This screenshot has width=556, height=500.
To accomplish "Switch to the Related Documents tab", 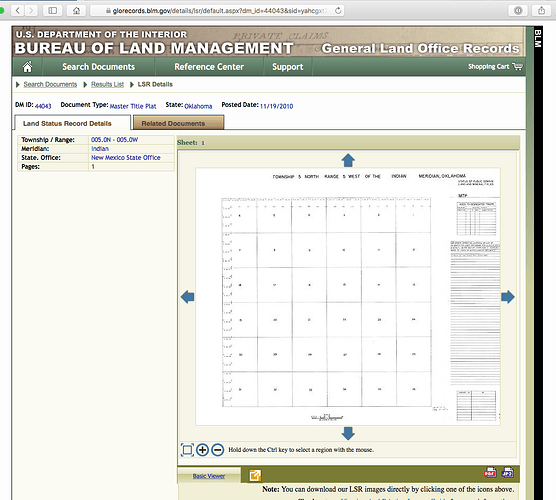I will pos(178,123).
